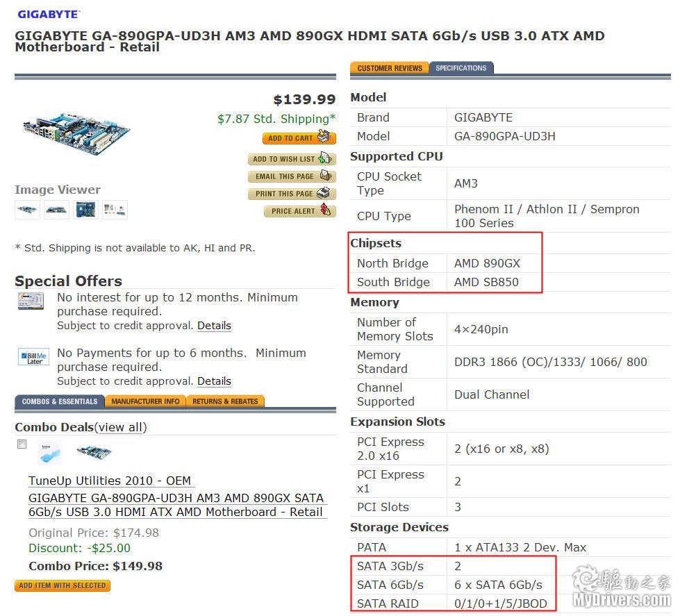Select third Image Viewer top-view thumbnail

coord(85,210)
